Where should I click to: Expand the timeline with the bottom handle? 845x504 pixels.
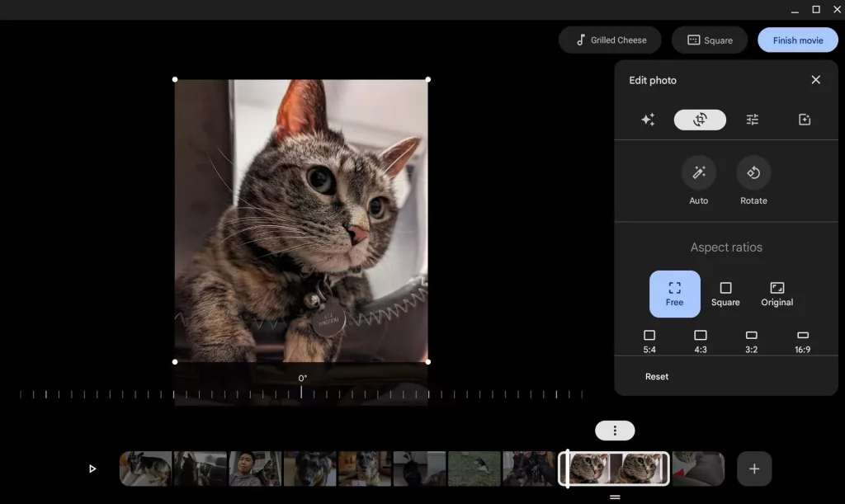click(x=615, y=497)
